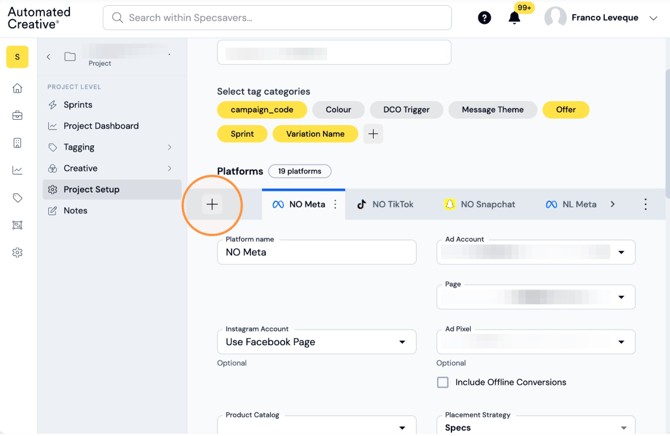Open the yellow S workspace badge
The width and height of the screenshot is (670, 436).
point(17,57)
